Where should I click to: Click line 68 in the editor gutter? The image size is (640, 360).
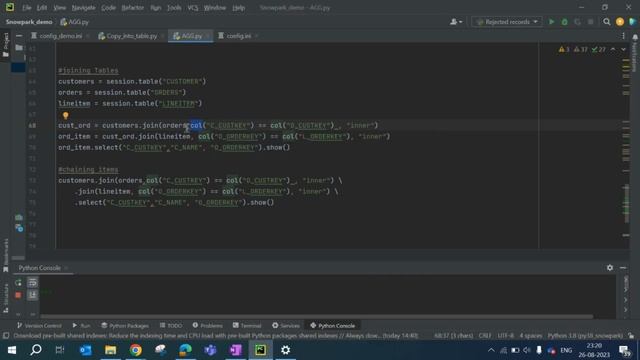pos(32,126)
